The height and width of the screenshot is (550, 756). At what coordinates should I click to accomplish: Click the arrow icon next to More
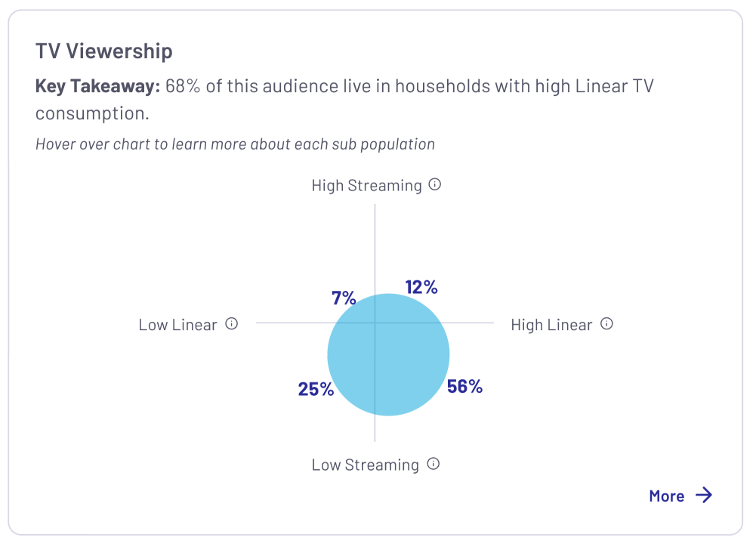(x=704, y=496)
